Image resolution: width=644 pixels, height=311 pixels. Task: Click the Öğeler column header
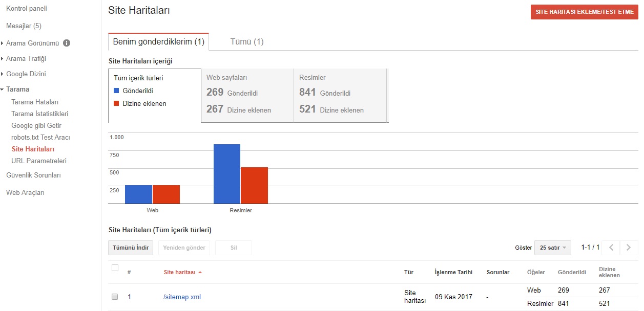(x=536, y=273)
